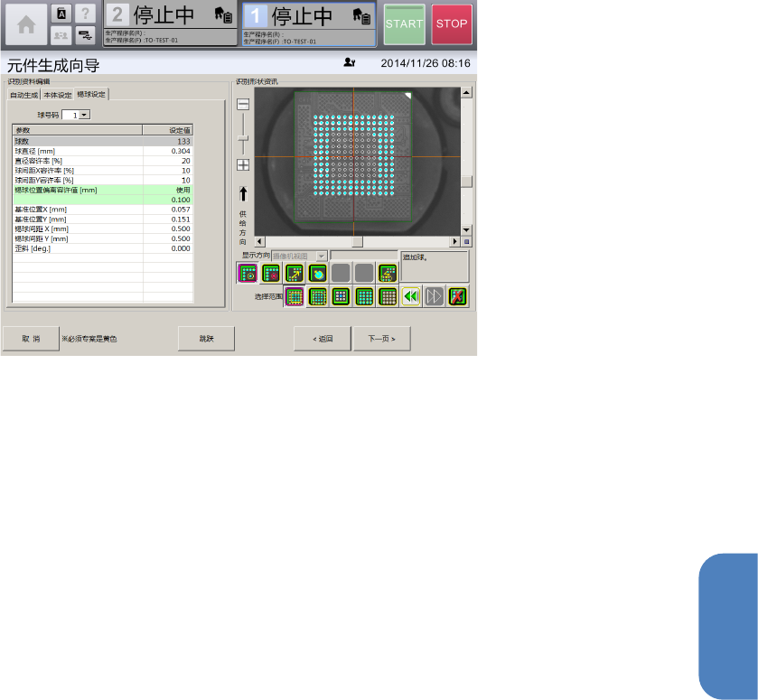Click the 下一页 > next page button
758x700 pixels.
[x=382, y=339]
